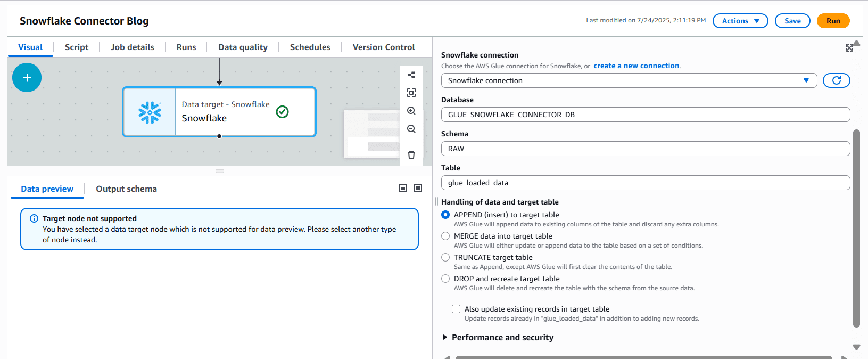Expand properties panel with fullscreen icon

849,48
